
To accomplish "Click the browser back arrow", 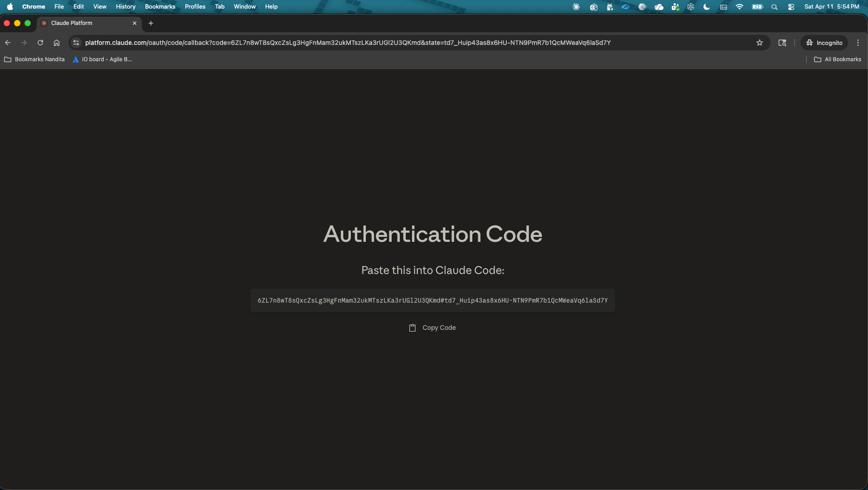I will pos(8,43).
